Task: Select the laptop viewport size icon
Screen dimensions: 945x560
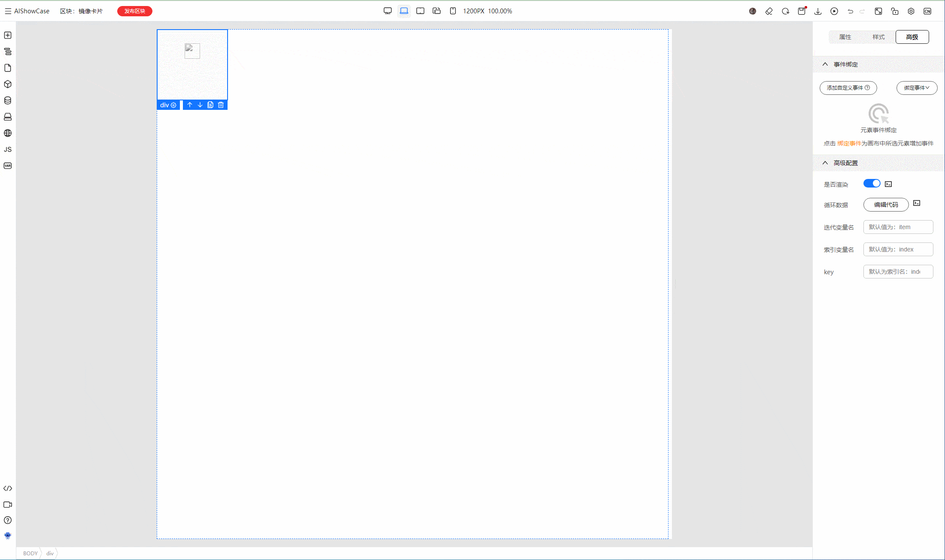Action: [x=404, y=11]
